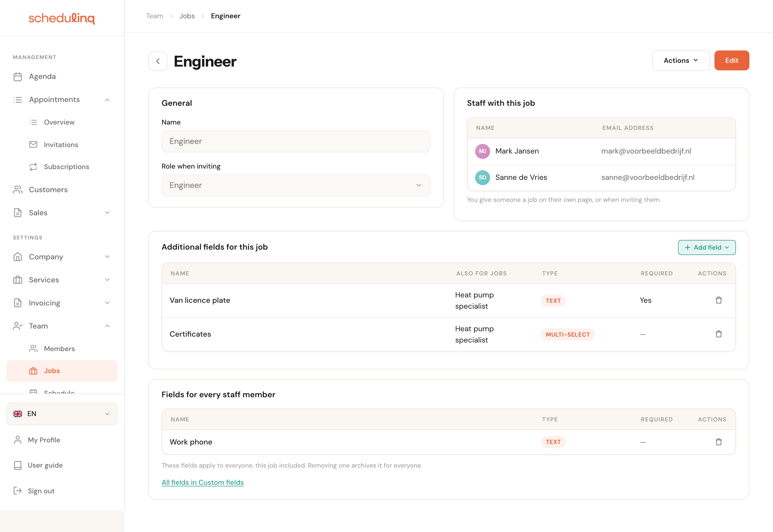773x532 pixels.
Task: Open the Subscriptions sub-item
Action: click(62, 167)
